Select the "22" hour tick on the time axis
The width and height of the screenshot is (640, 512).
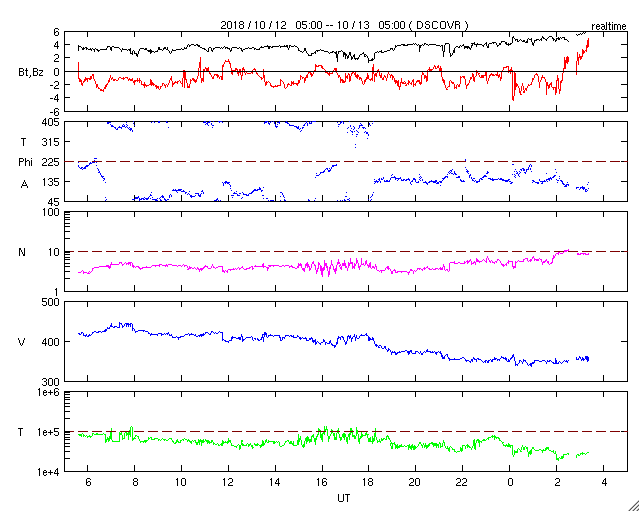(x=463, y=483)
